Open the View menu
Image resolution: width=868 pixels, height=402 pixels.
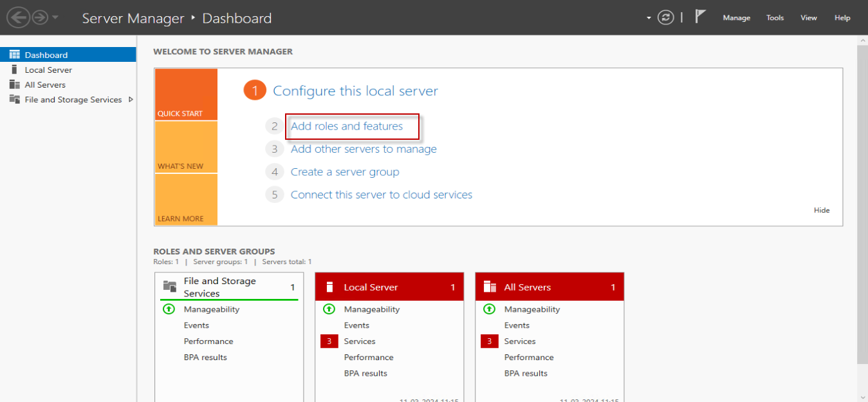pos(808,18)
